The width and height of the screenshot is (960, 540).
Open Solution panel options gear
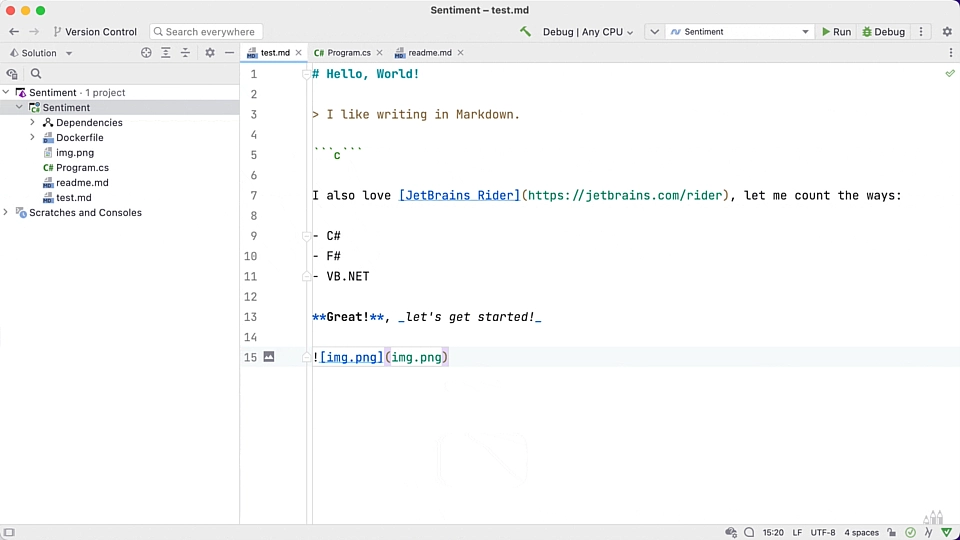(x=210, y=53)
